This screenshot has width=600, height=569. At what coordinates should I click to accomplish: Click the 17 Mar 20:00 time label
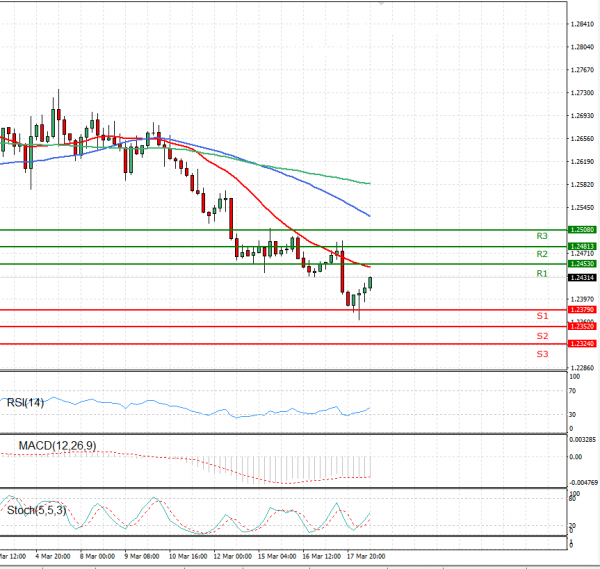pyautogui.click(x=366, y=556)
